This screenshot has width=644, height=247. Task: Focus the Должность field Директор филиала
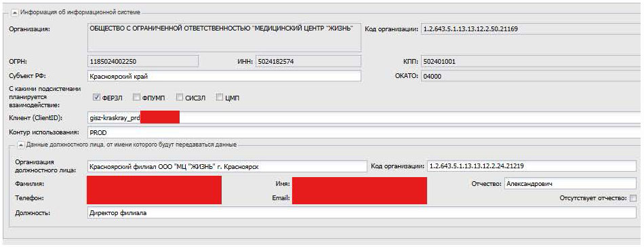click(362, 213)
